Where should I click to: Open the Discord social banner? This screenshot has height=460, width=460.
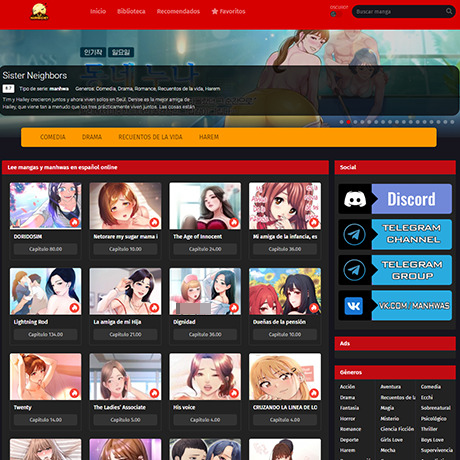395,199
